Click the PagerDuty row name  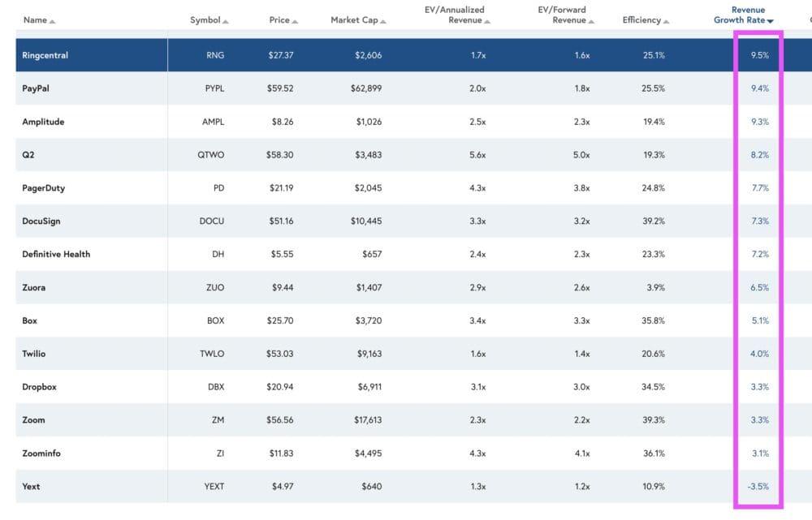click(x=44, y=188)
